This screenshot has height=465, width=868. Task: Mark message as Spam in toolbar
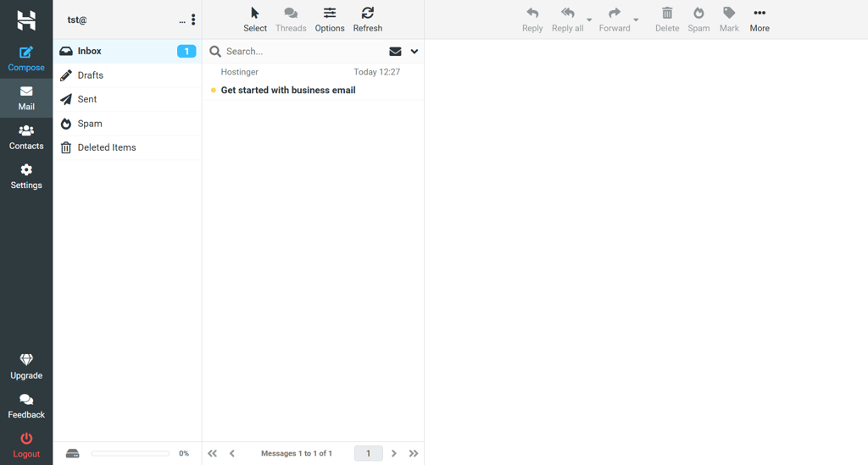point(698,20)
